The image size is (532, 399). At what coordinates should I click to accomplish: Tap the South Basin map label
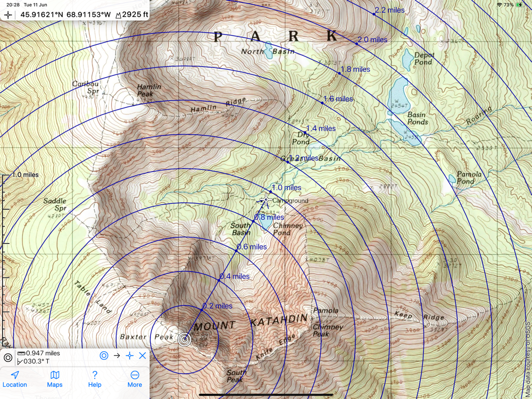click(x=241, y=229)
